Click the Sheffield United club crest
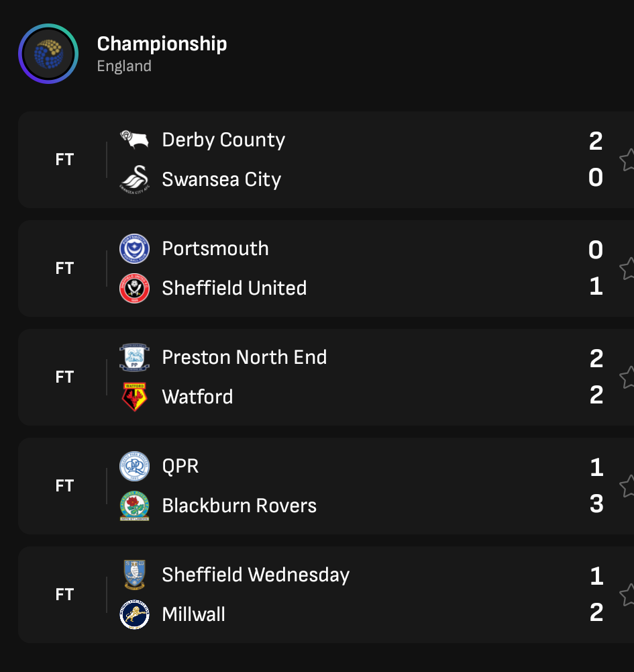634x672 pixels. click(x=134, y=288)
